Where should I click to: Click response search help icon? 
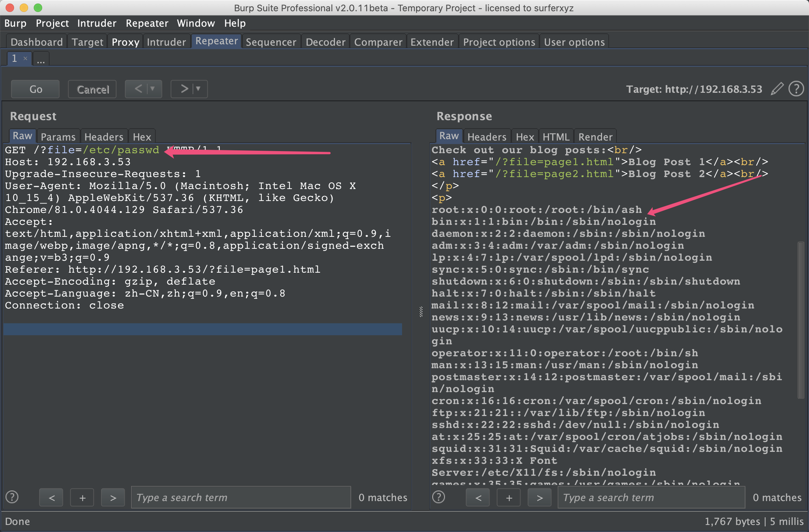pyautogui.click(x=439, y=497)
